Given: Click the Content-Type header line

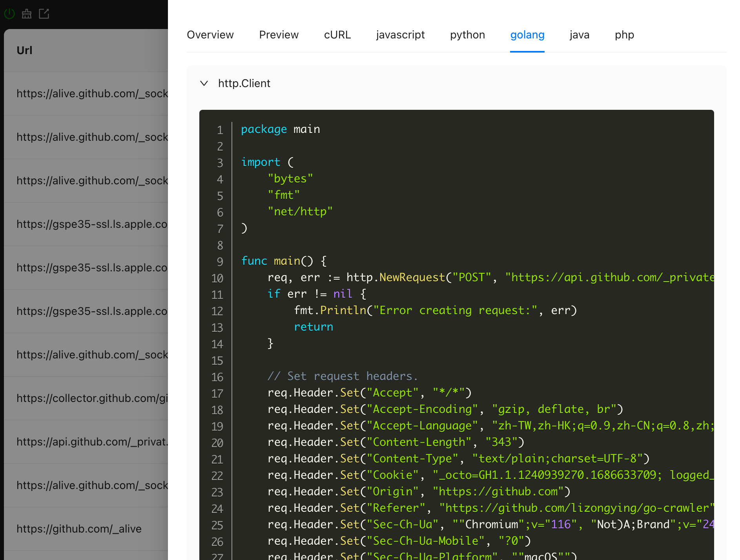Looking at the screenshot, I should coord(459,459).
